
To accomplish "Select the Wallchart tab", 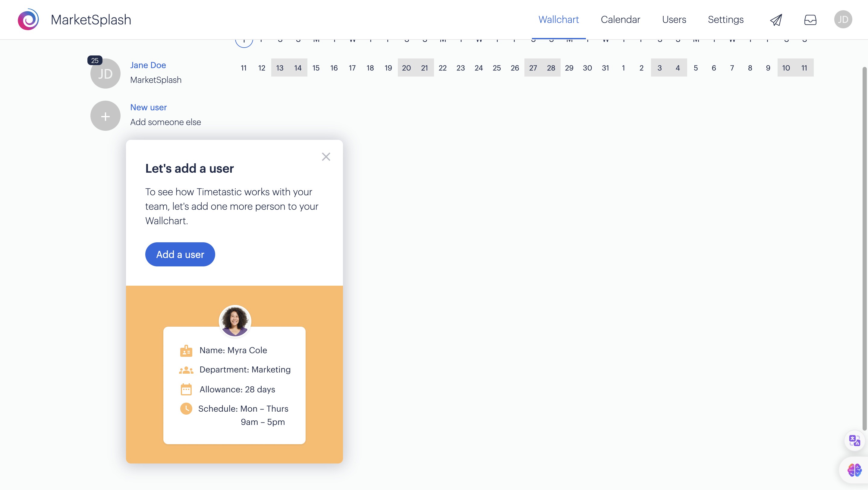I will pos(558,20).
